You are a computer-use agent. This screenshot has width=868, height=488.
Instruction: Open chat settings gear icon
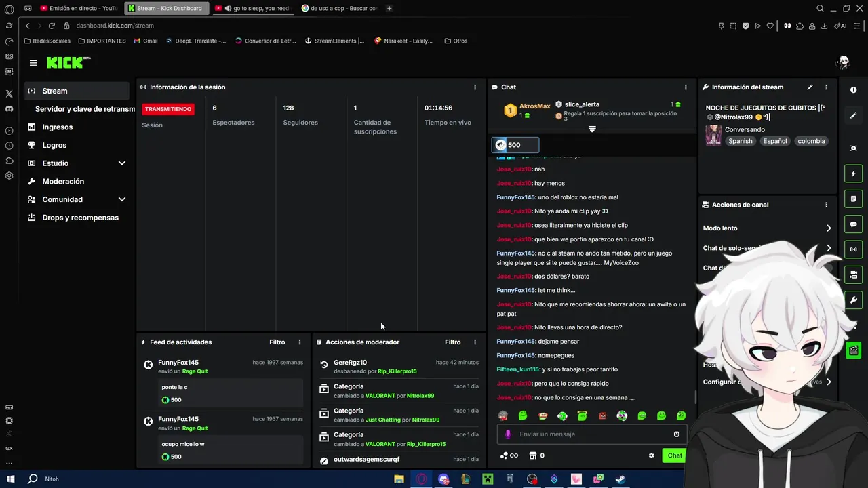coord(652,455)
